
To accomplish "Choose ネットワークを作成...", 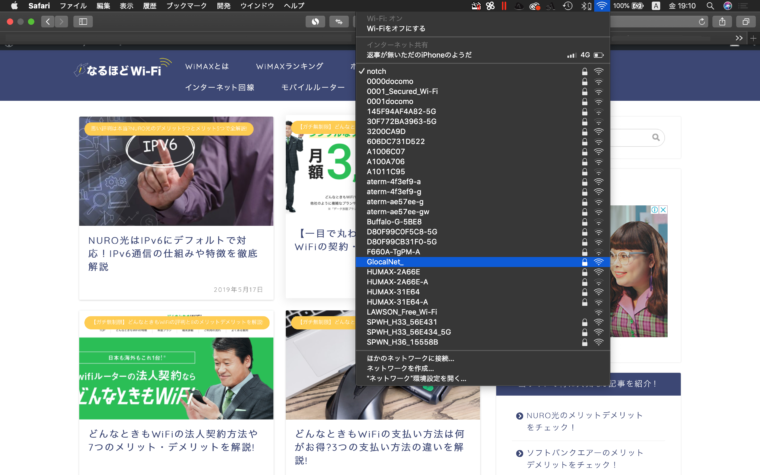I will (x=482, y=368).
